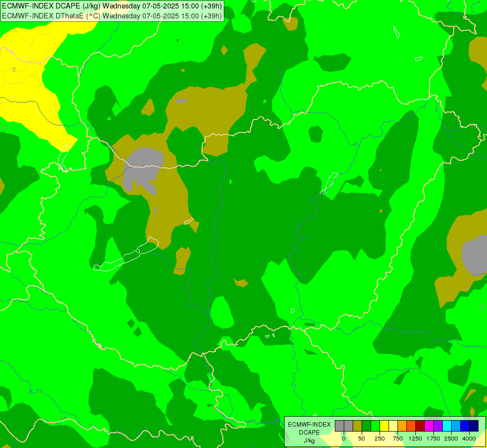This screenshot has width=487, height=448.
Task: Select the purple legend swatch
Action: pos(438,426)
